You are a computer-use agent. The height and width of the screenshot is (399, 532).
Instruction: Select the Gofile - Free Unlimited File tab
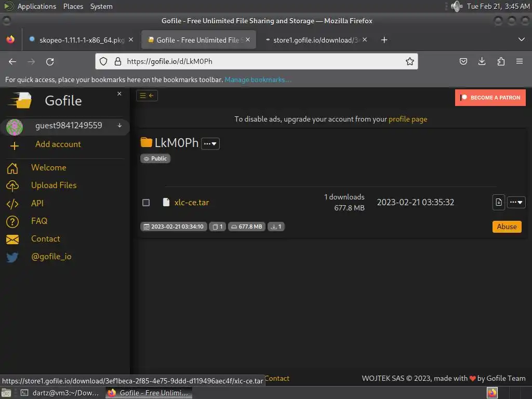point(198,40)
